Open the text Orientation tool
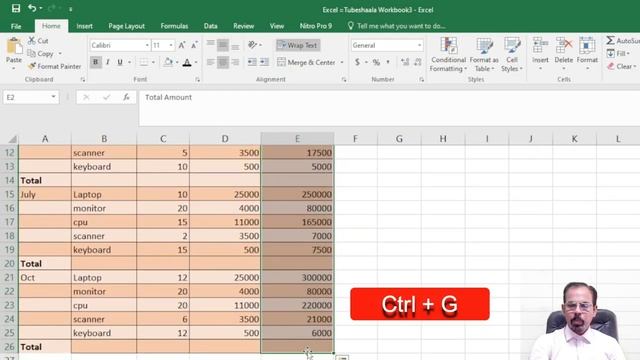Viewport: 640px width, 360px height. (x=254, y=45)
